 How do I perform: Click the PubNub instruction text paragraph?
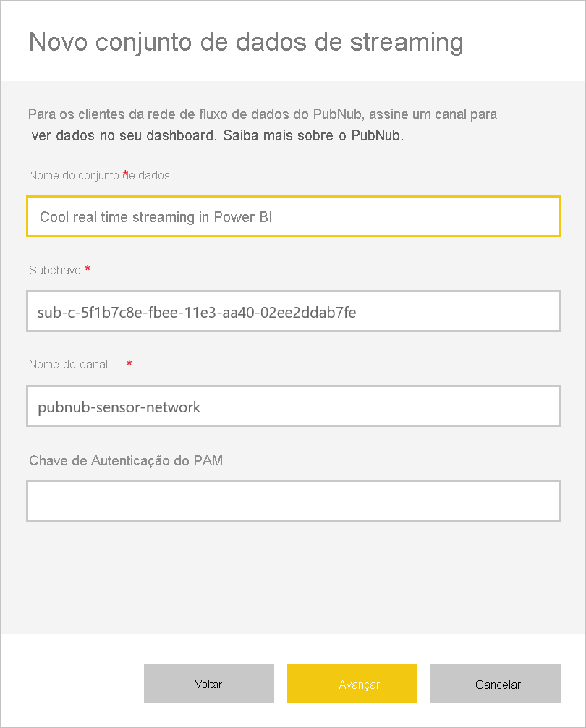coord(262,123)
